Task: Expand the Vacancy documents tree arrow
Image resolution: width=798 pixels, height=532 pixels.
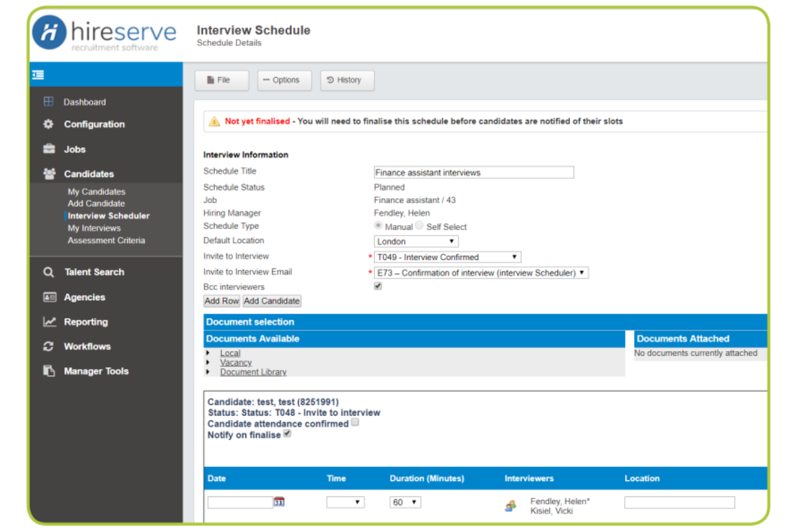Action: 208,363
